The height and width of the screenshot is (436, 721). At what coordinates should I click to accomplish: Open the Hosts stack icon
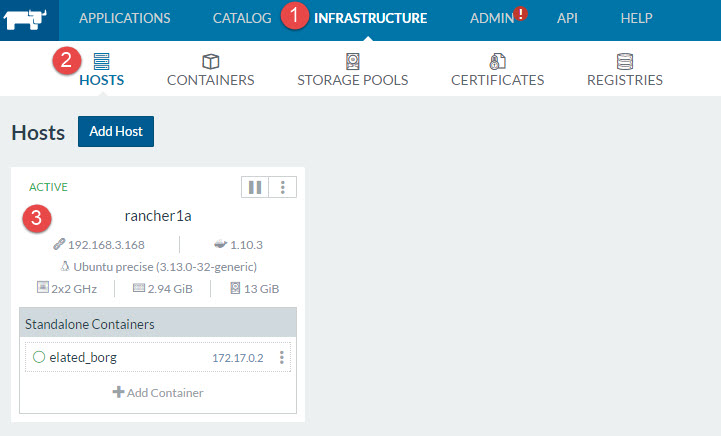(x=101, y=61)
